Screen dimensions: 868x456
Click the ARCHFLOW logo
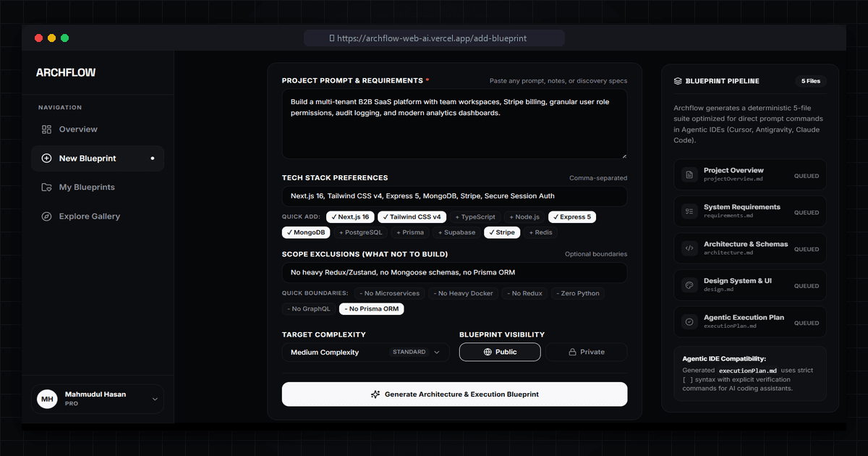pyautogui.click(x=66, y=72)
